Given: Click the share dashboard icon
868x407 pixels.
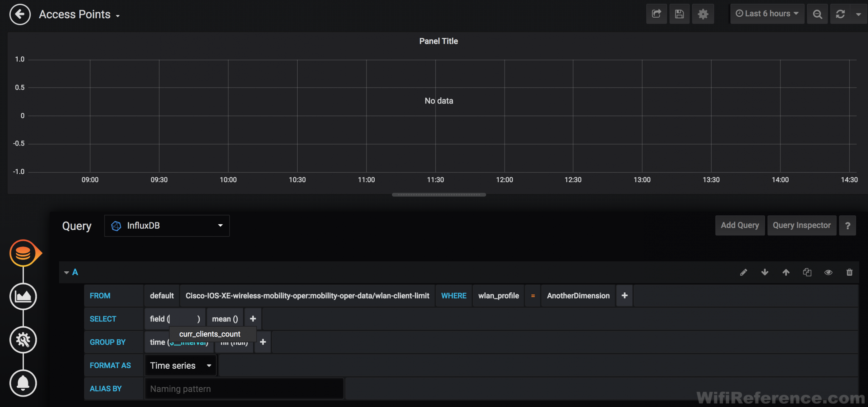Looking at the screenshot, I should point(656,14).
